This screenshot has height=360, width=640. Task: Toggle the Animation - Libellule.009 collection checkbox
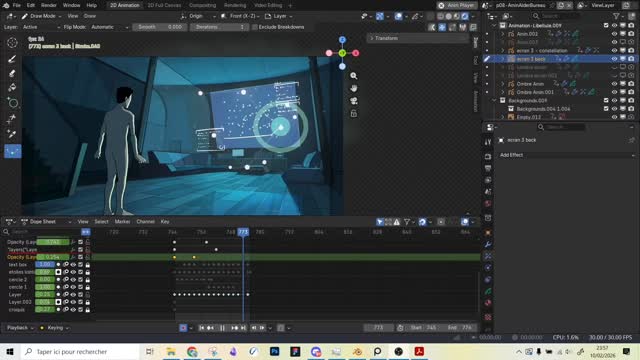606,25
